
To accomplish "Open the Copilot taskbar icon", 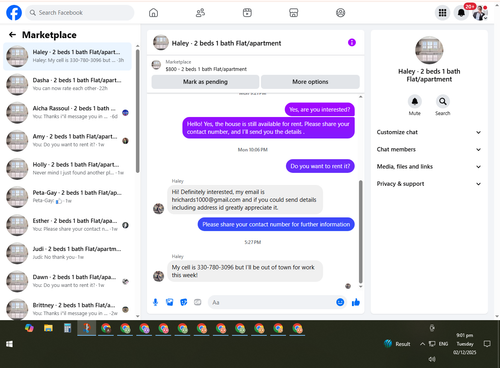I will click(x=29, y=328).
